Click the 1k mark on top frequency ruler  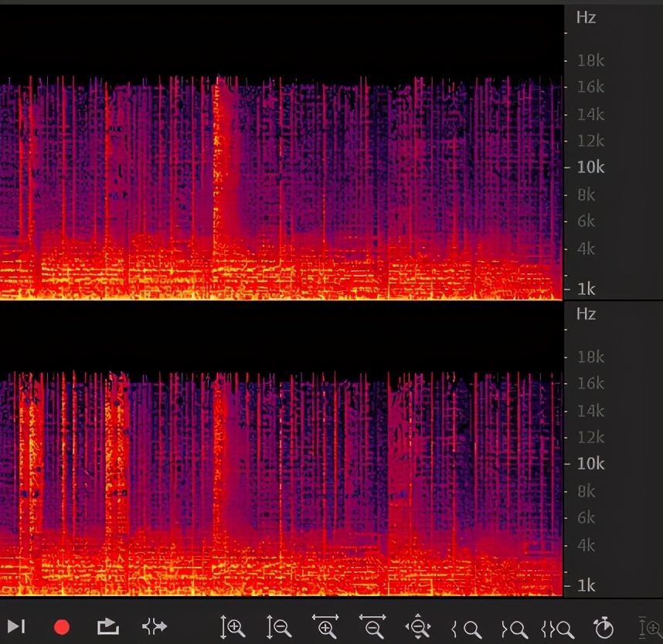pyautogui.click(x=586, y=289)
